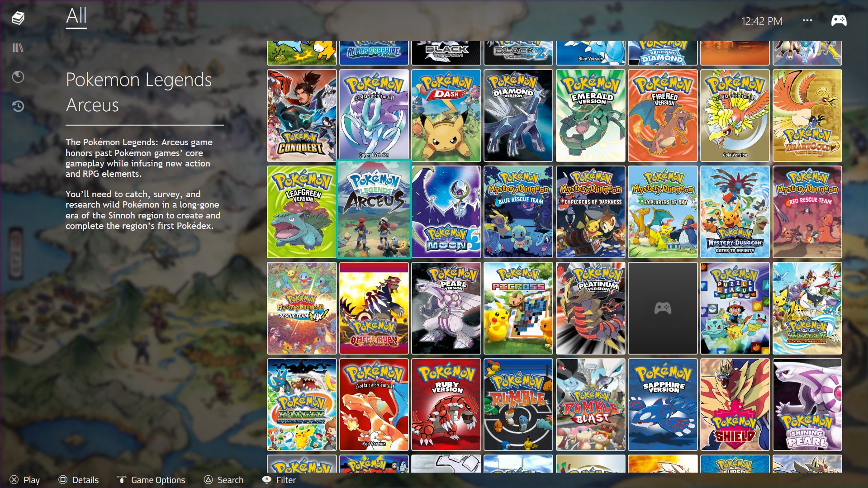This screenshot has width=868, height=488.
Task: Select Pokémon Ranger Shadows of Almia cover
Action: pyautogui.click(x=302, y=404)
